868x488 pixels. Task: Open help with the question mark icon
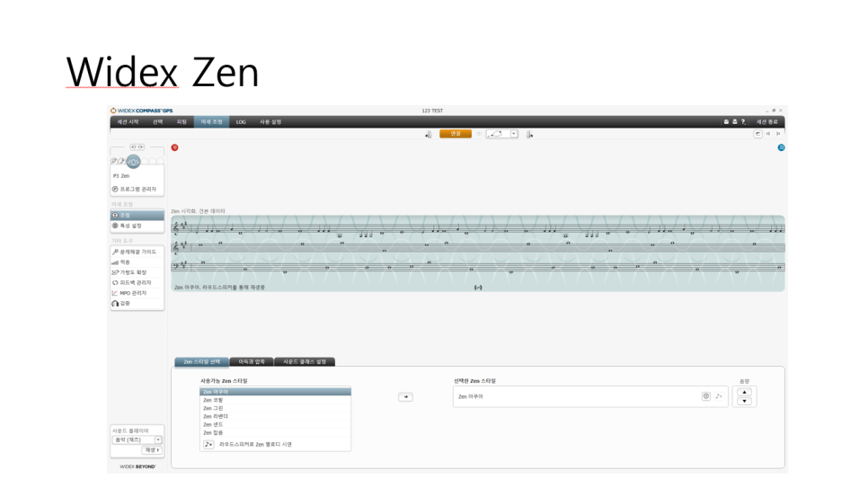pos(743,122)
